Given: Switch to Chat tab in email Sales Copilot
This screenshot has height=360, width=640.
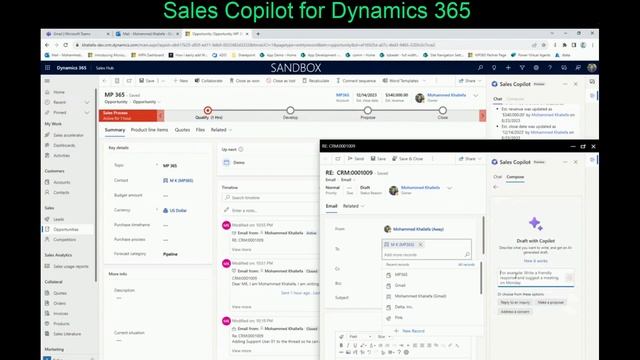Looking at the screenshot, I should point(497,177).
